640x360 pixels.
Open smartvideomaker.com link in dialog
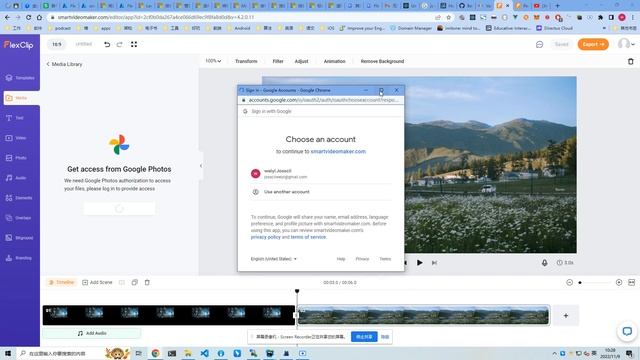tap(338, 151)
